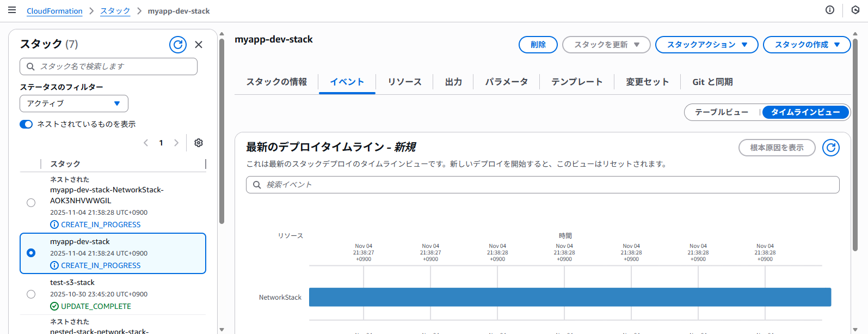The image size is (868, 334).
Task: Click page number 1 in stack pagination
Action: [161, 143]
